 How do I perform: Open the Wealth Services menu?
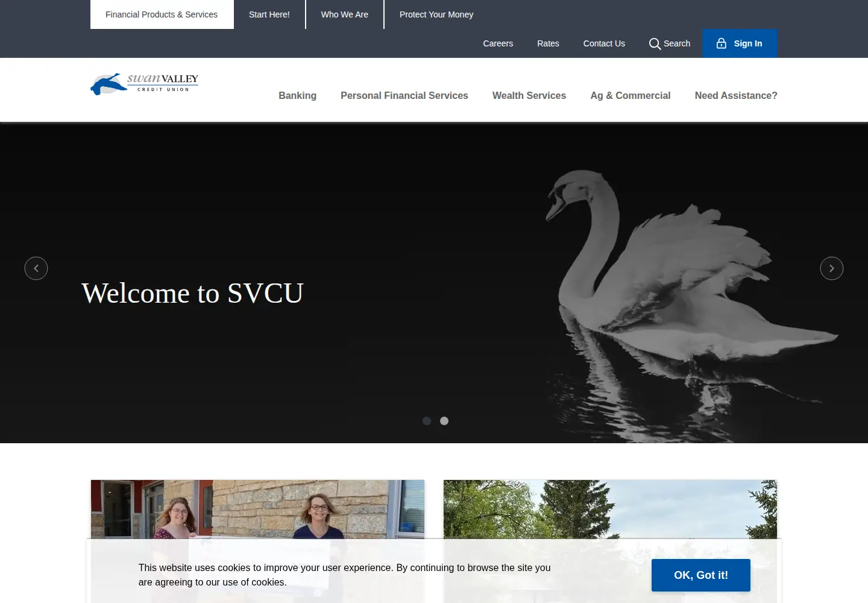click(x=529, y=95)
